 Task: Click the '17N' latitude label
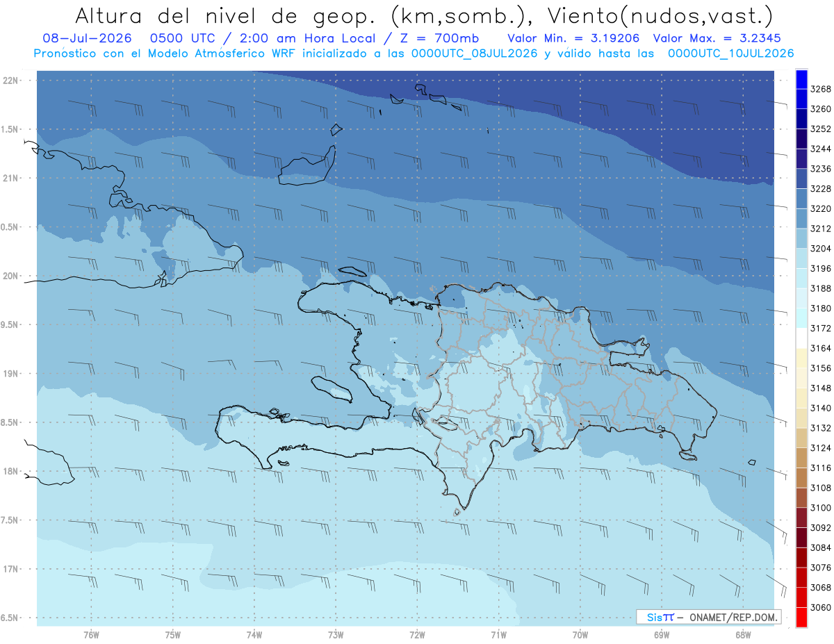(10, 569)
